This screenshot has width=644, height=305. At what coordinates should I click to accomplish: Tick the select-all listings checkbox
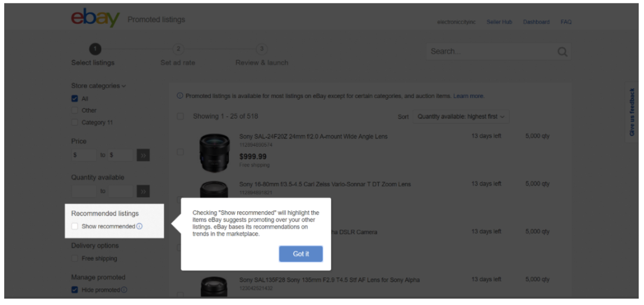[x=180, y=116]
